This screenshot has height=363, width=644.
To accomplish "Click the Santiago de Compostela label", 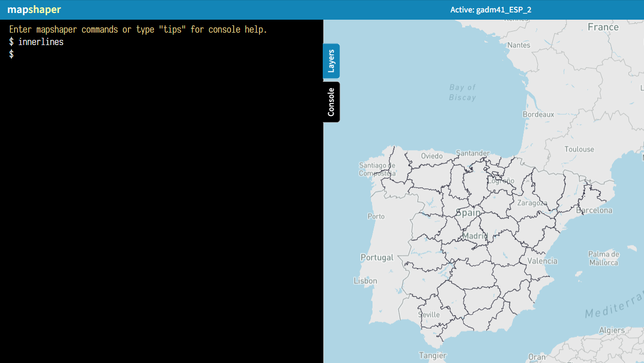I will click(x=377, y=169).
